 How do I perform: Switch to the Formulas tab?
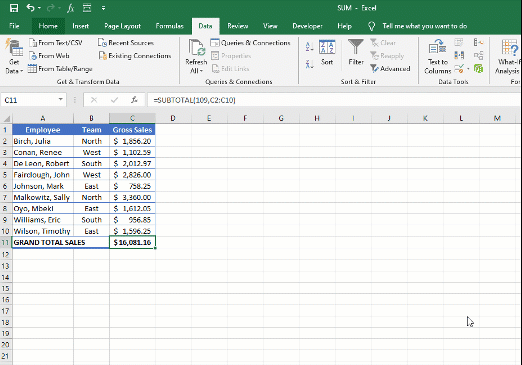click(169, 26)
